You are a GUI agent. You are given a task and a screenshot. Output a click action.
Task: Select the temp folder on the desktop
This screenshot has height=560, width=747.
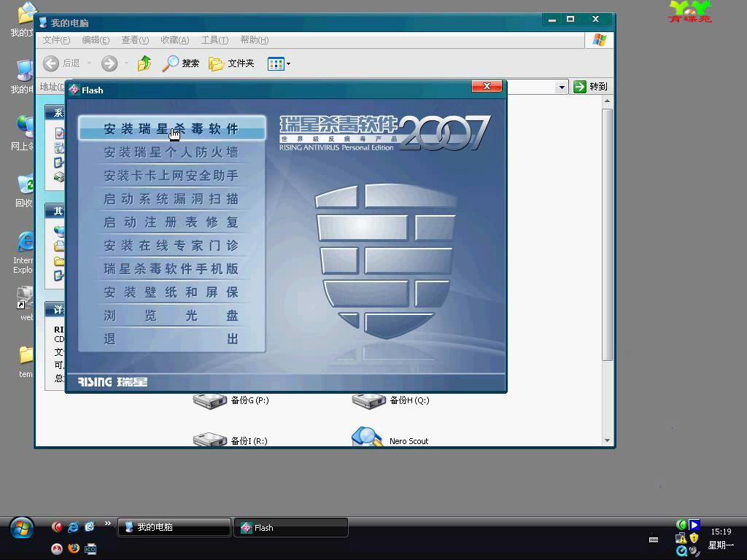tap(26, 362)
